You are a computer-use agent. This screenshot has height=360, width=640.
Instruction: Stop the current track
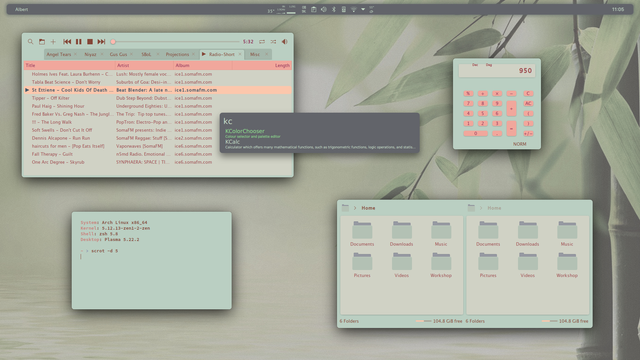pyautogui.click(x=90, y=42)
